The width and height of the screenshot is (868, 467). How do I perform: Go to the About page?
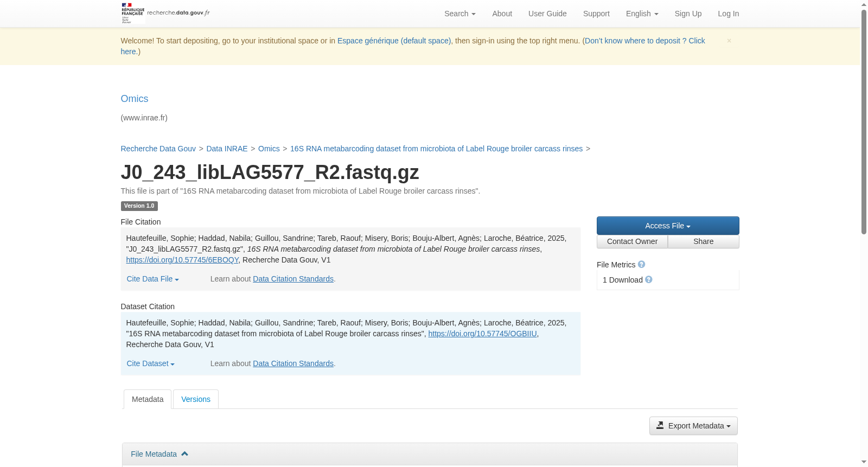click(x=502, y=14)
